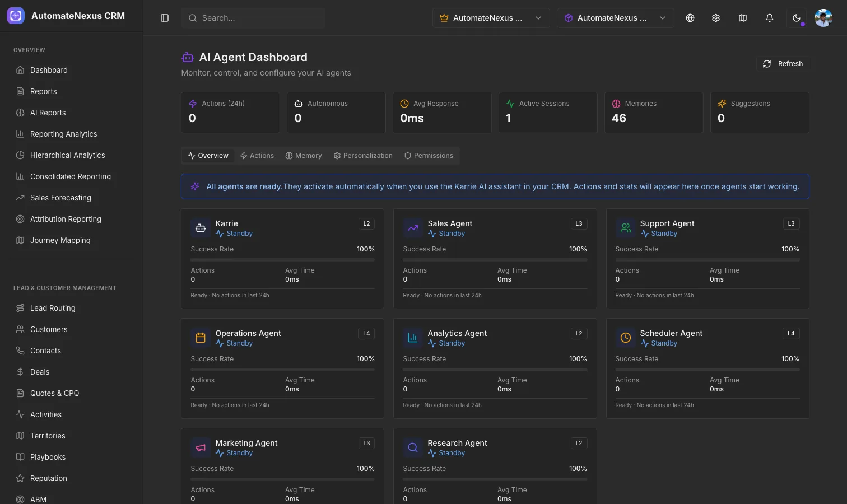Open Reports in the sidebar

(72, 91)
